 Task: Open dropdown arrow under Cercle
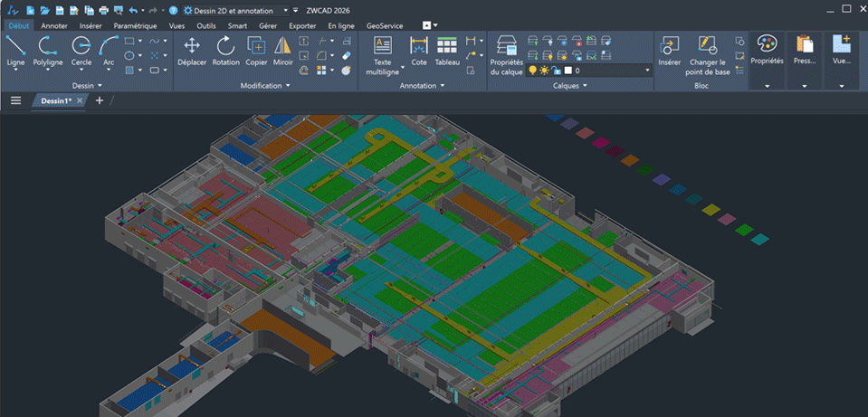pos(81,71)
